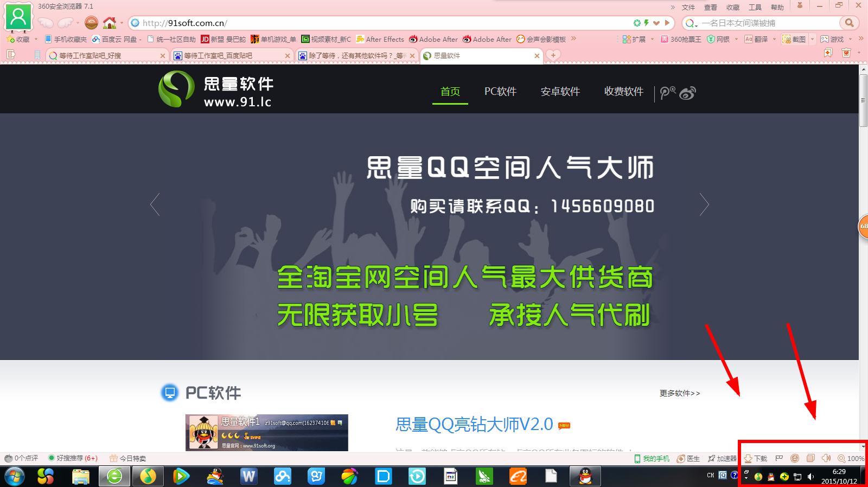Open the 视频素材 bookmark

pos(326,39)
